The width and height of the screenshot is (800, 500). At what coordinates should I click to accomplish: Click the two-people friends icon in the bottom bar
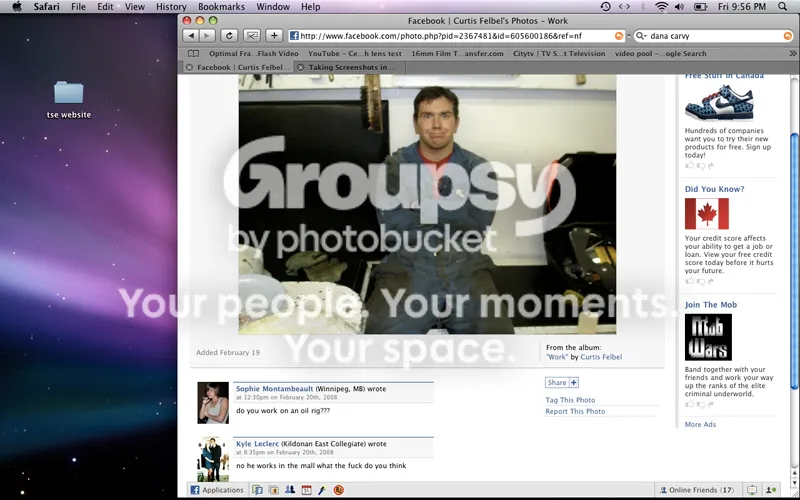[290, 490]
